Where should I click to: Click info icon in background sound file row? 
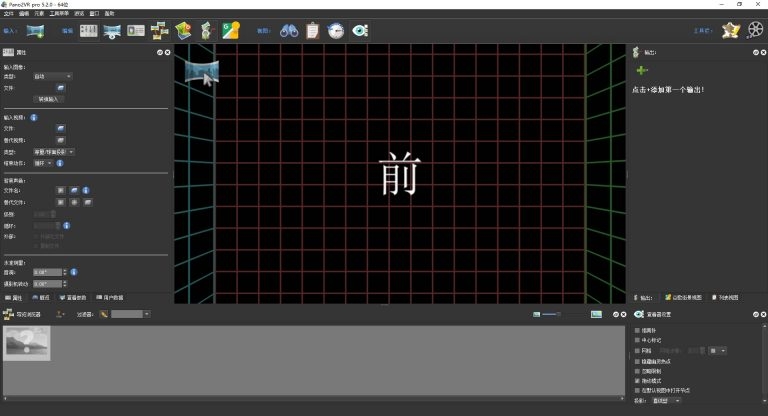click(86, 190)
